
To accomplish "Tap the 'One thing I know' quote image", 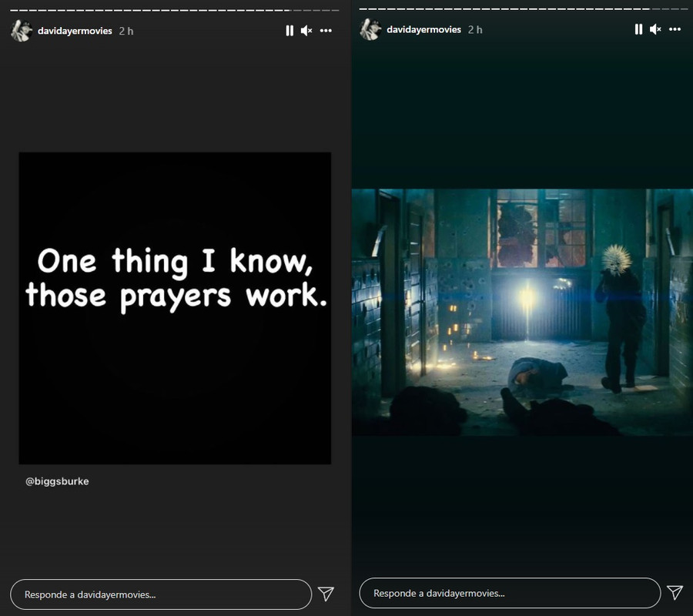I will (x=175, y=308).
